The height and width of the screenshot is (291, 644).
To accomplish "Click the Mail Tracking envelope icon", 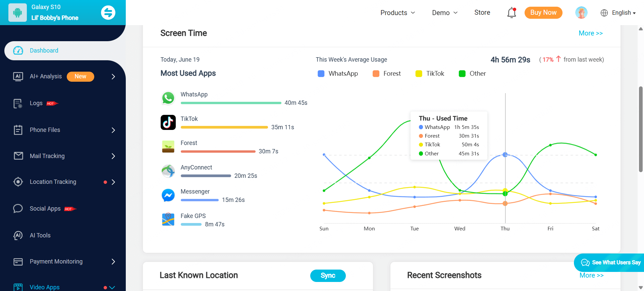I will 18,156.
